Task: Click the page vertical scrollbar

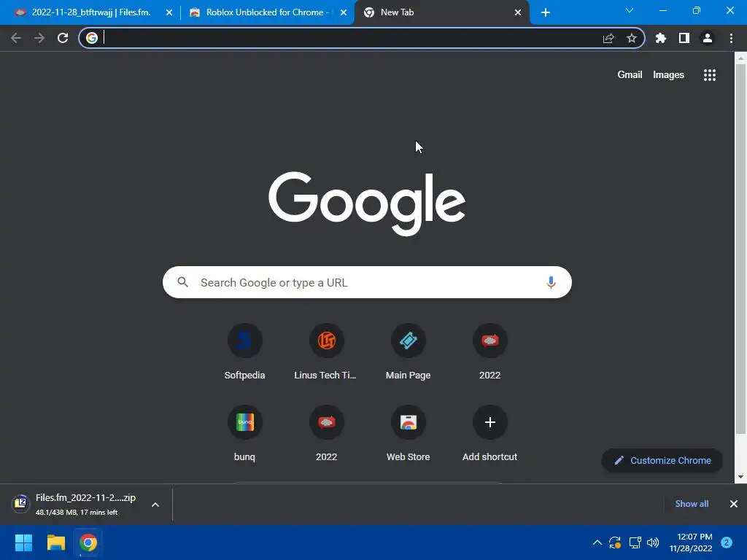Action: tap(740, 249)
